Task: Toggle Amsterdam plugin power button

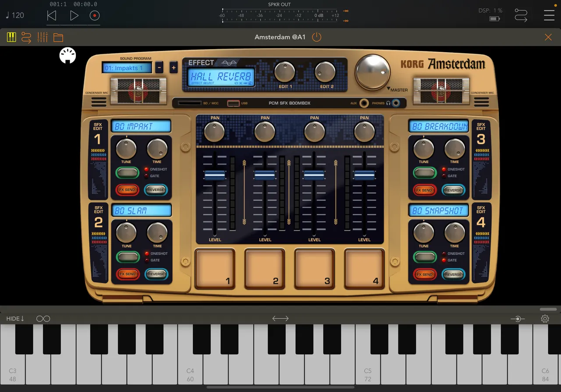Action: tap(316, 37)
